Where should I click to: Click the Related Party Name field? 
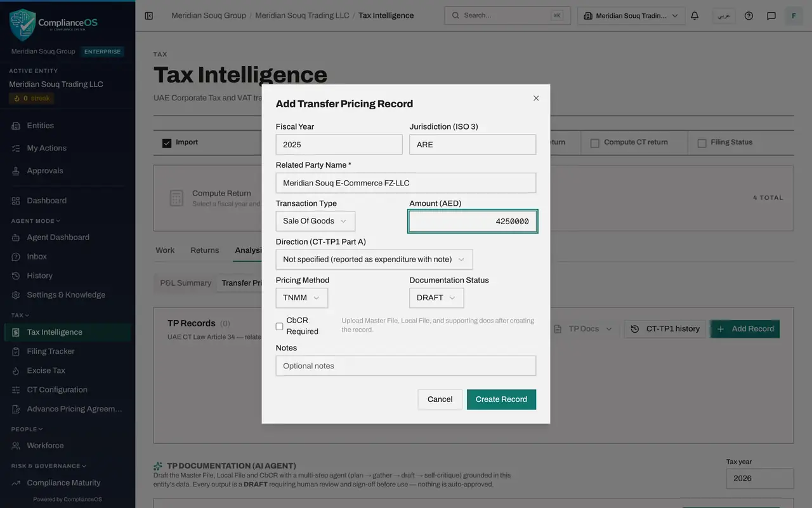coord(406,183)
